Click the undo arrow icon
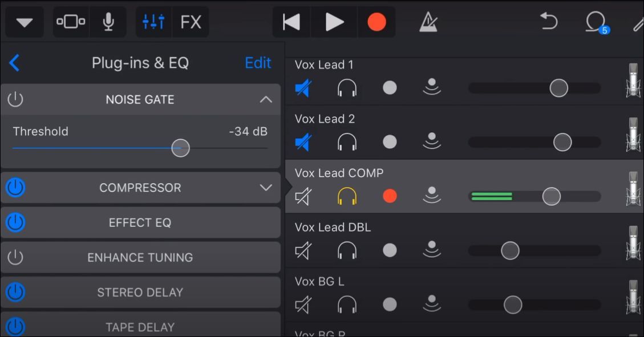 pos(549,21)
